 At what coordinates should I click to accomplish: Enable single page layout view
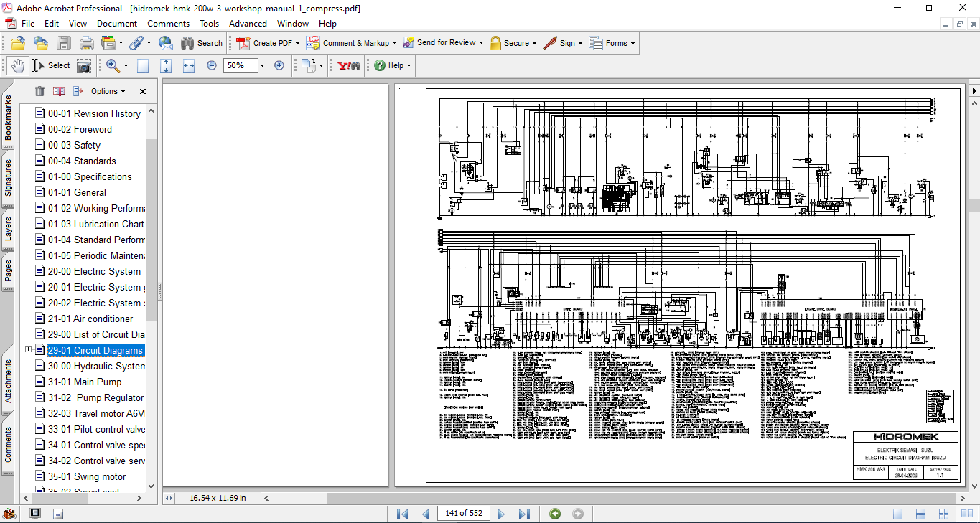coord(898,514)
